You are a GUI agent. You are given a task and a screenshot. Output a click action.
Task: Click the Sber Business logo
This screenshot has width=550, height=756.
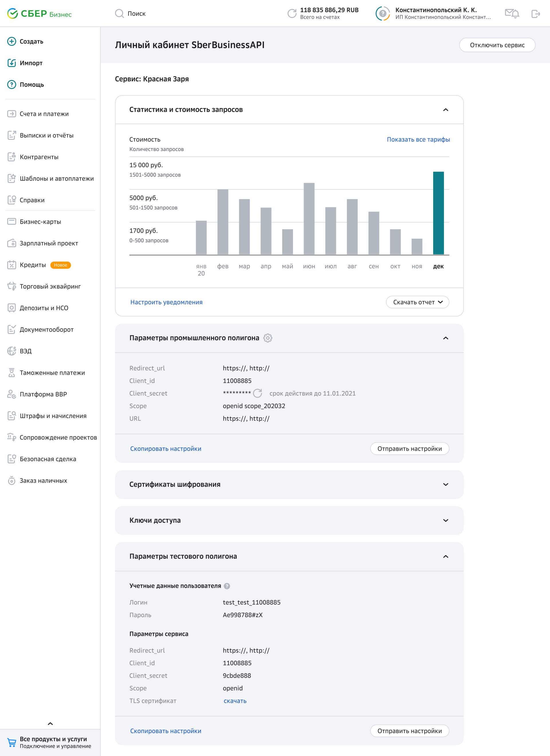[39, 14]
